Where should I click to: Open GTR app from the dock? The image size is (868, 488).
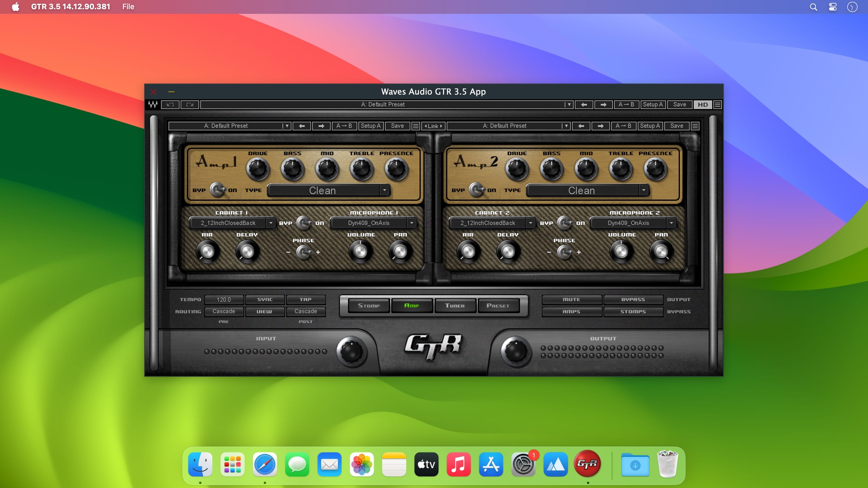coord(587,464)
